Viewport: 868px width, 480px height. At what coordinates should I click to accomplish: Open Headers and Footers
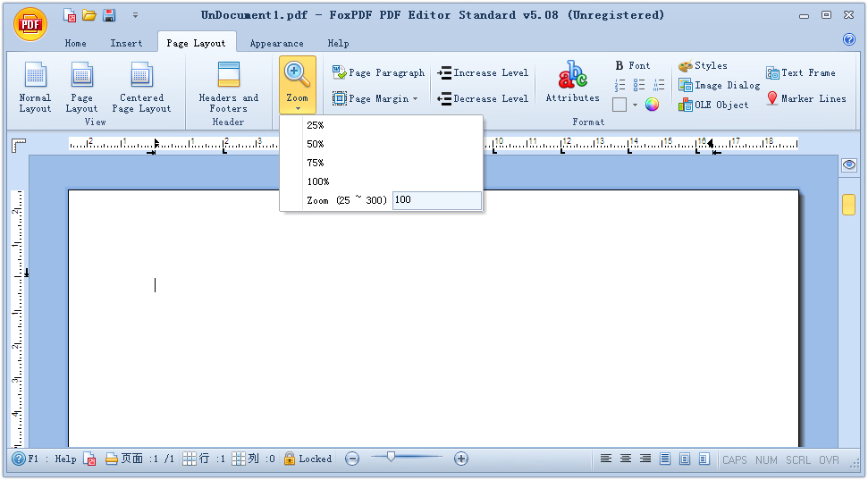(229, 87)
